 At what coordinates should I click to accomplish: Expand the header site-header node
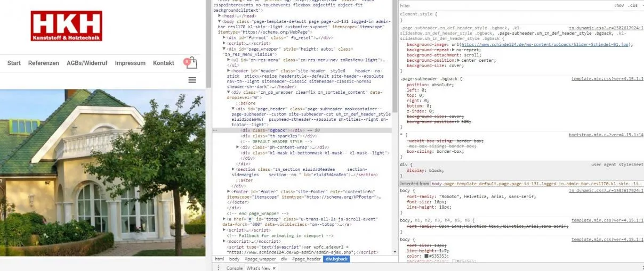(x=229, y=71)
